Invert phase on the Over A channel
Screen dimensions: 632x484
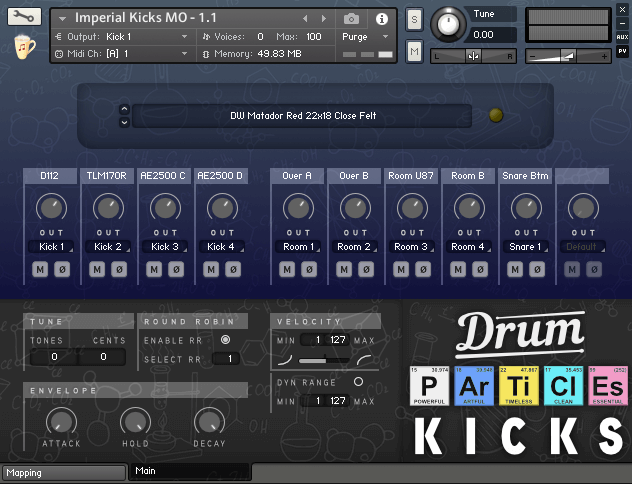click(x=309, y=269)
